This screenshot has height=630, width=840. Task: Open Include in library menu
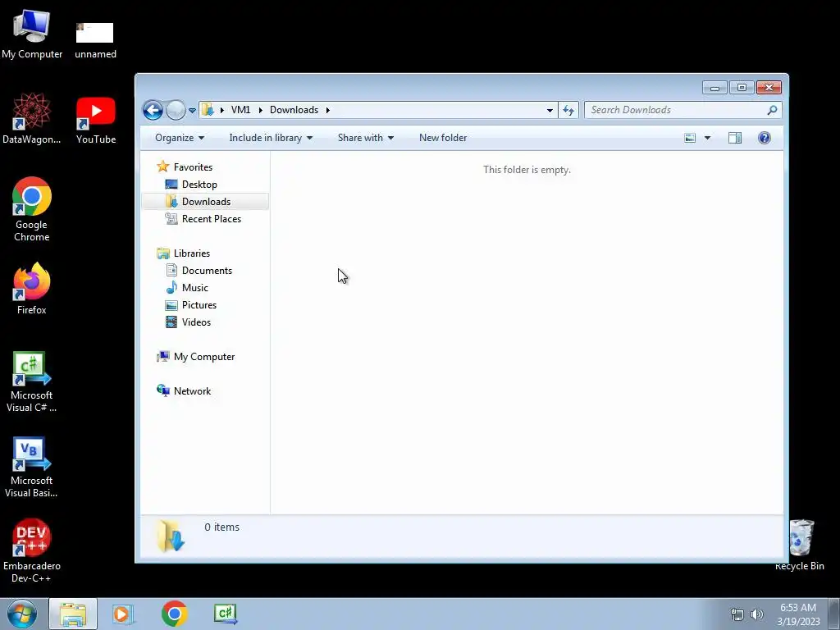pos(271,138)
